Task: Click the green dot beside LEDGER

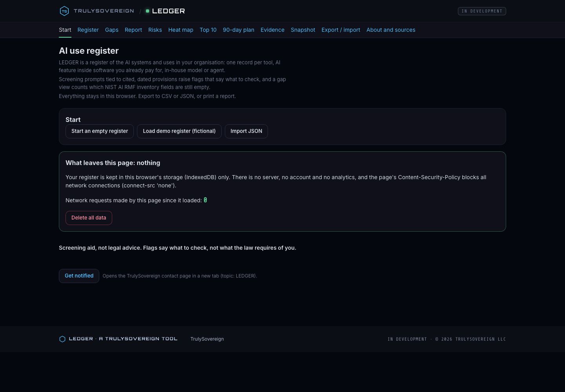Action: pyautogui.click(x=148, y=11)
